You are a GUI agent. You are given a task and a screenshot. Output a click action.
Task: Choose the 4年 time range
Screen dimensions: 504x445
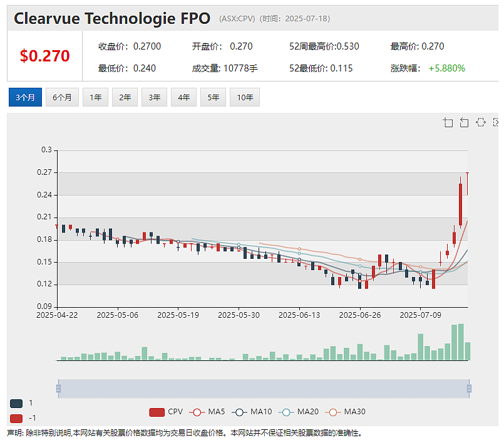tap(183, 97)
